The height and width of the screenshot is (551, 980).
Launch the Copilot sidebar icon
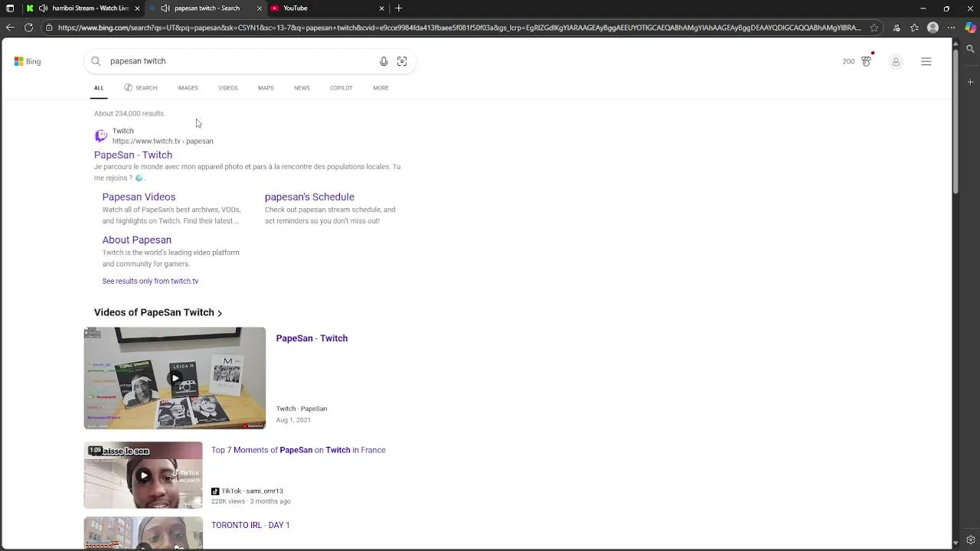970,28
